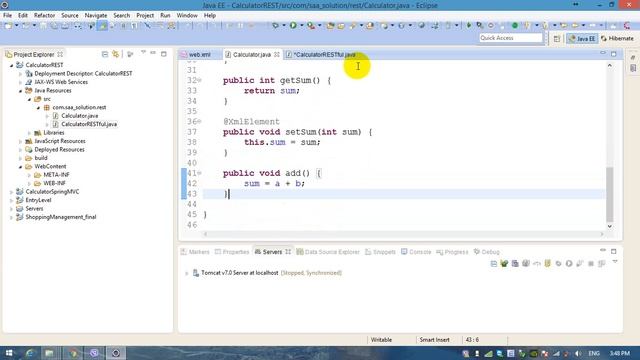Close the Calculator.java editor tab

pyautogui.click(x=277, y=54)
